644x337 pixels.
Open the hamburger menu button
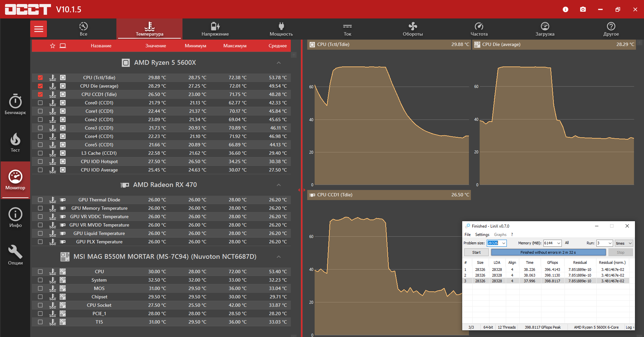(x=39, y=29)
